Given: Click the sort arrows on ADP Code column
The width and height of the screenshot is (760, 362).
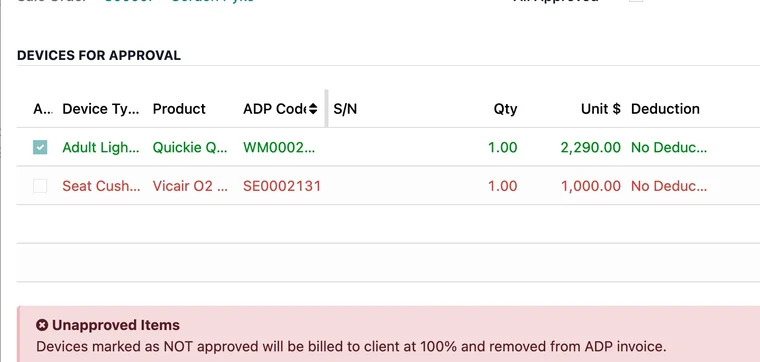Looking at the screenshot, I should pos(313,109).
